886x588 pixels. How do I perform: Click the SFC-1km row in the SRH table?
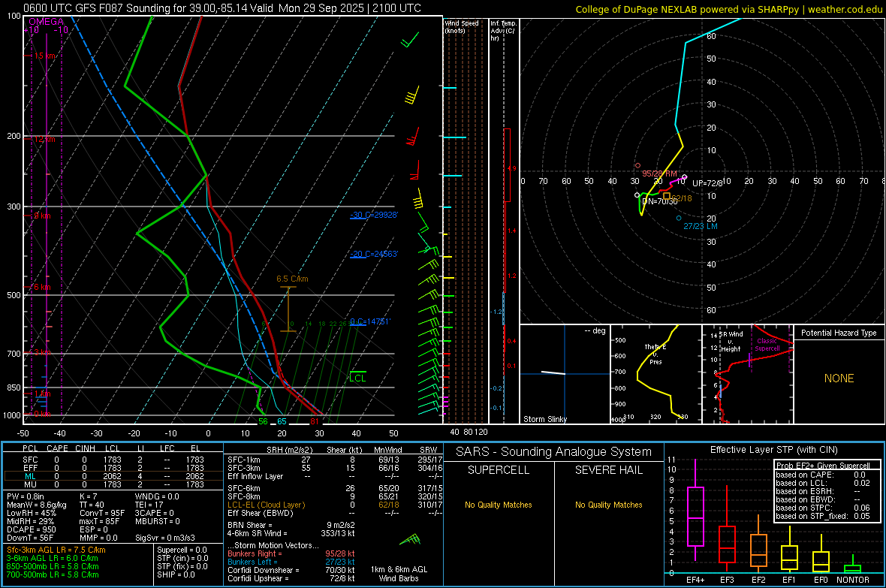coord(335,460)
